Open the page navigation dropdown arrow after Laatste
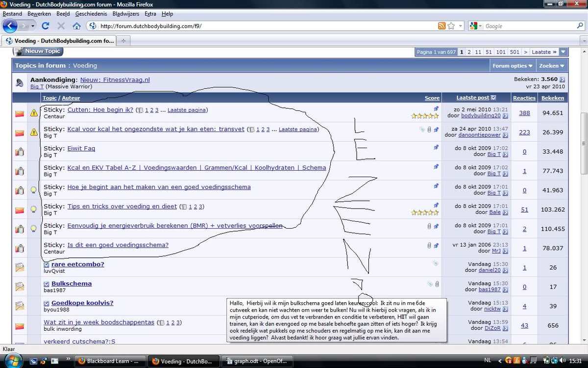Image resolution: width=588 pixels, height=368 pixels. tap(563, 52)
